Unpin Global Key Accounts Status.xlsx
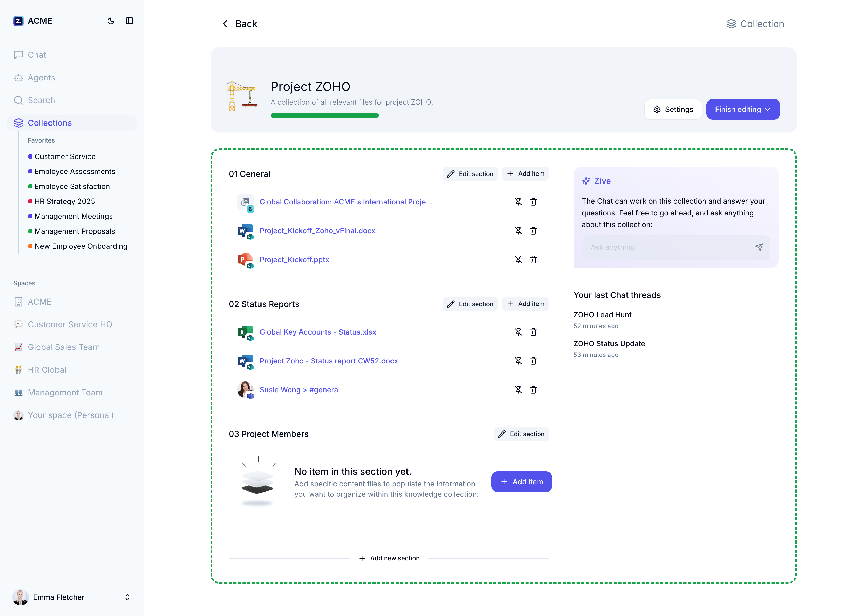This screenshot has width=863, height=616. 518,332
